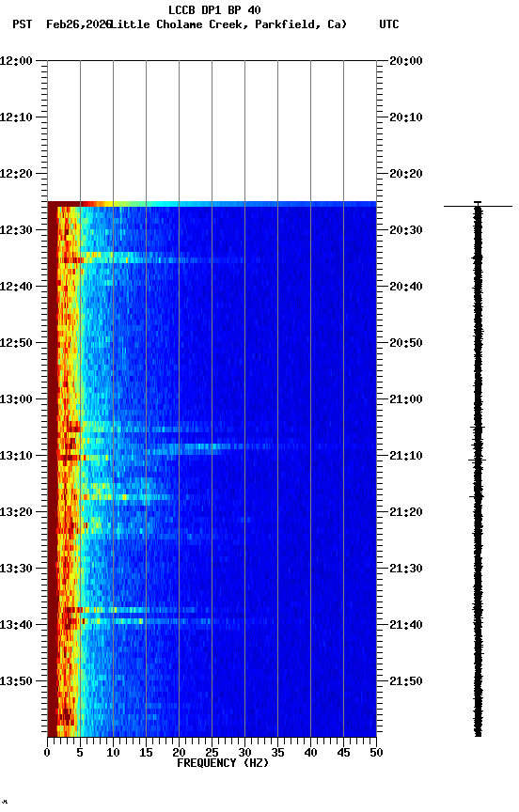
Task: Click the '15' frequency tick label
Action: tap(146, 753)
